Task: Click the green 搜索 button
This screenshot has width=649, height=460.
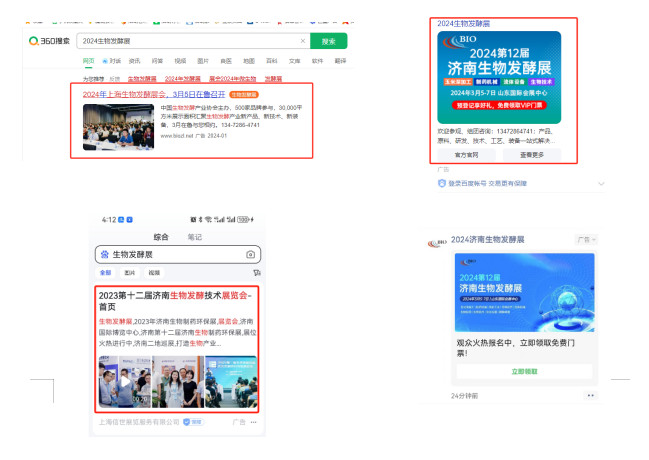Action: [x=329, y=41]
